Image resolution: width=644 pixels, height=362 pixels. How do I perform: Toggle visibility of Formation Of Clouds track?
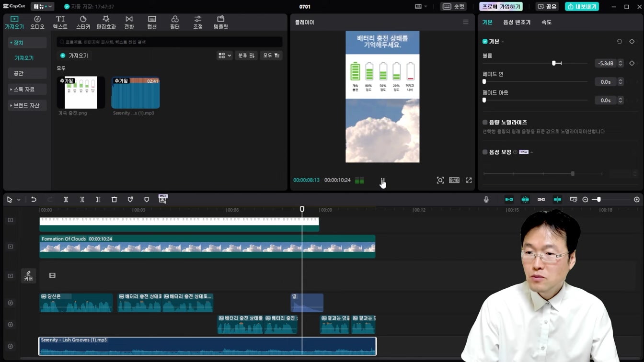click(11, 247)
